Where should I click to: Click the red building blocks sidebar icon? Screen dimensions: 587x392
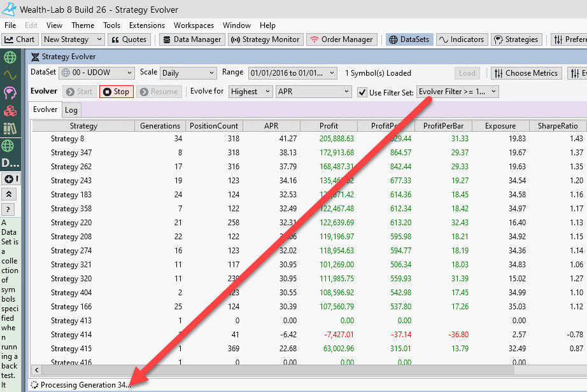click(10, 111)
